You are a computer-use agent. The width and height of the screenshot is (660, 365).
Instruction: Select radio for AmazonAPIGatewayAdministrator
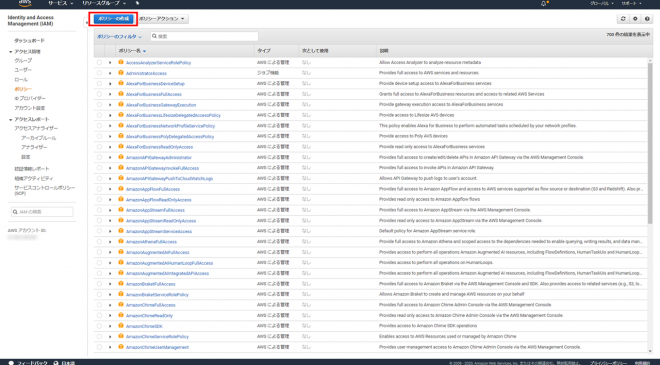99,157
